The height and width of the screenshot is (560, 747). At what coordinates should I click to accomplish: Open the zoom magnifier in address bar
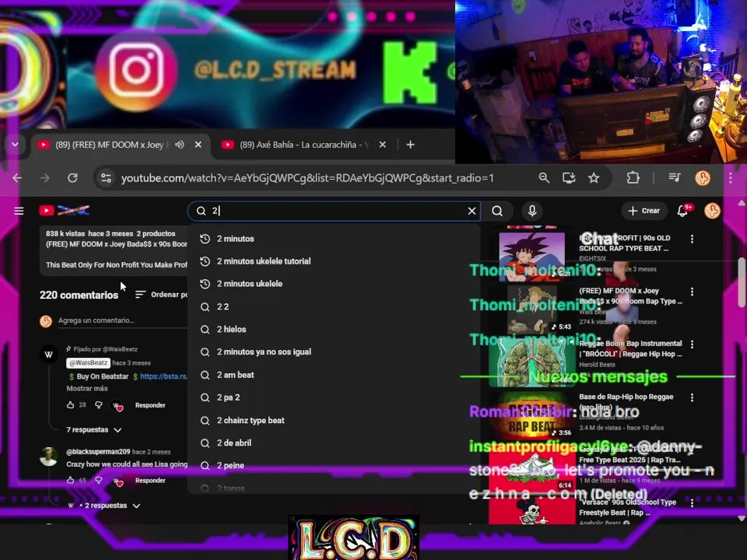coord(544,178)
